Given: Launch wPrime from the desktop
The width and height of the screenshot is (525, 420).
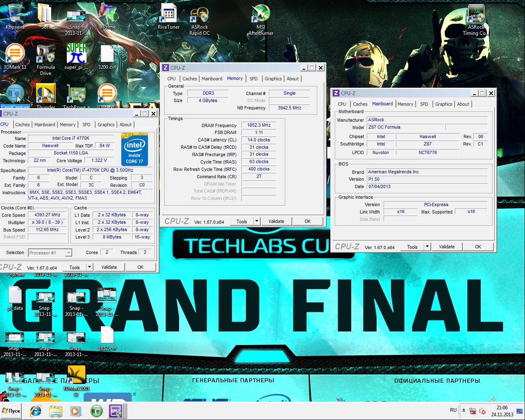Looking at the screenshot, I should 107,16.
